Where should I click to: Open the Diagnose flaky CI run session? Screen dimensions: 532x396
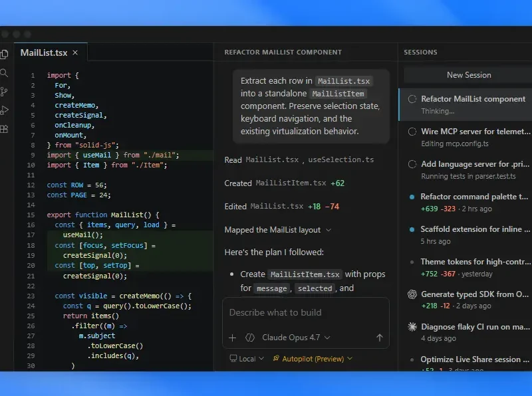point(465,332)
